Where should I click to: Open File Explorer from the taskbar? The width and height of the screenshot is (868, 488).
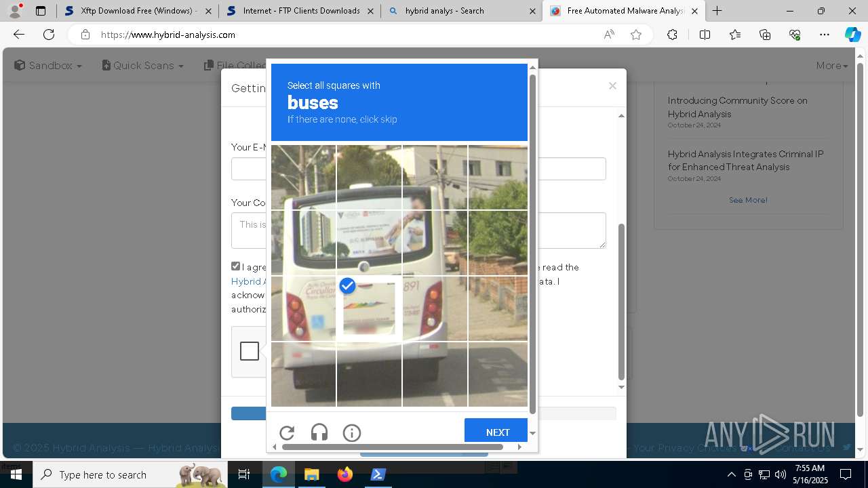click(x=311, y=474)
